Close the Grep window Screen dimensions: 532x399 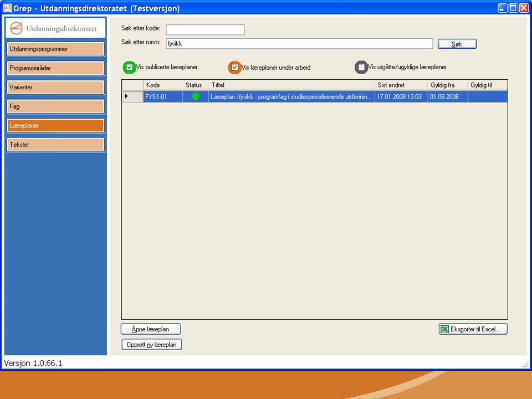(524, 8)
